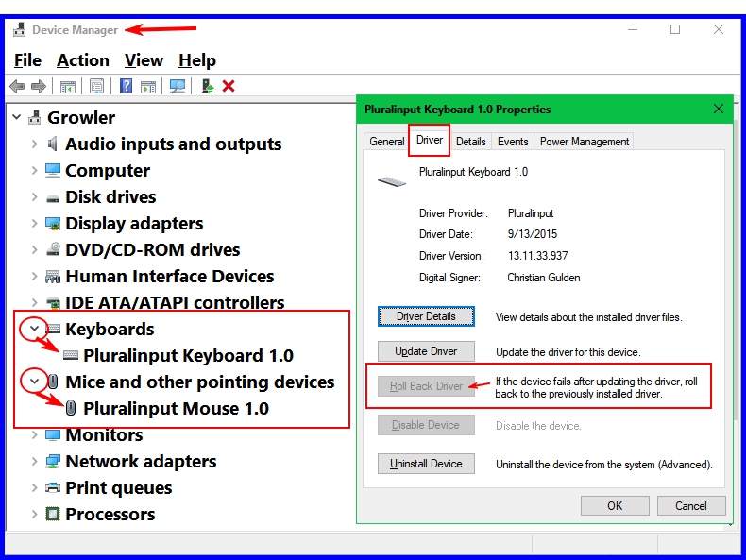Click the blue Help question mark icon

click(126, 86)
